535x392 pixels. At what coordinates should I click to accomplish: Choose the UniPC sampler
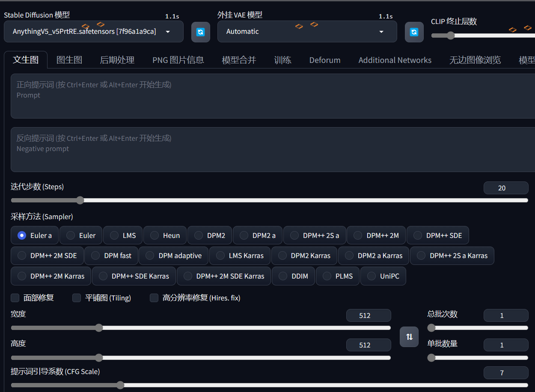[383, 276]
